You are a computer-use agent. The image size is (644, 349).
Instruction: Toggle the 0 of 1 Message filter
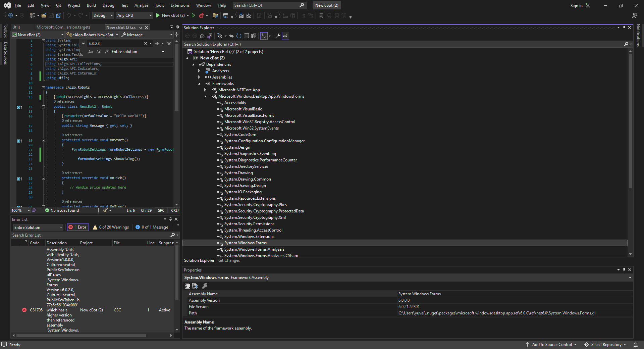point(152,227)
